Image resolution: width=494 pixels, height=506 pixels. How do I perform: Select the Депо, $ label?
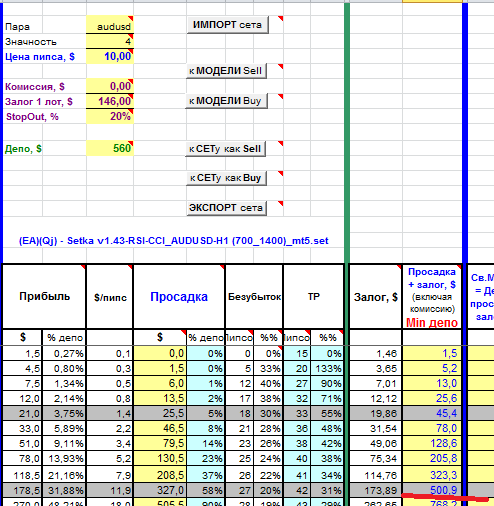[x=23, y=148]
